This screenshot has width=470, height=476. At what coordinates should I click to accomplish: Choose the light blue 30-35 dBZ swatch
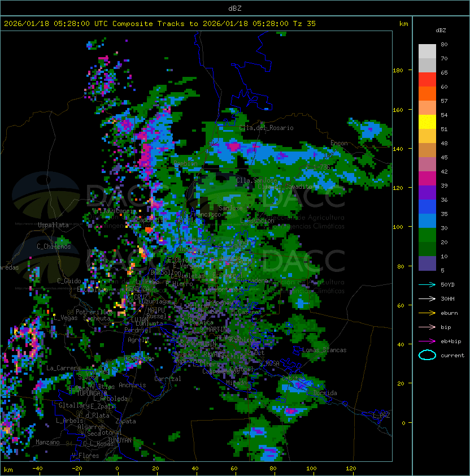(427, 221)
